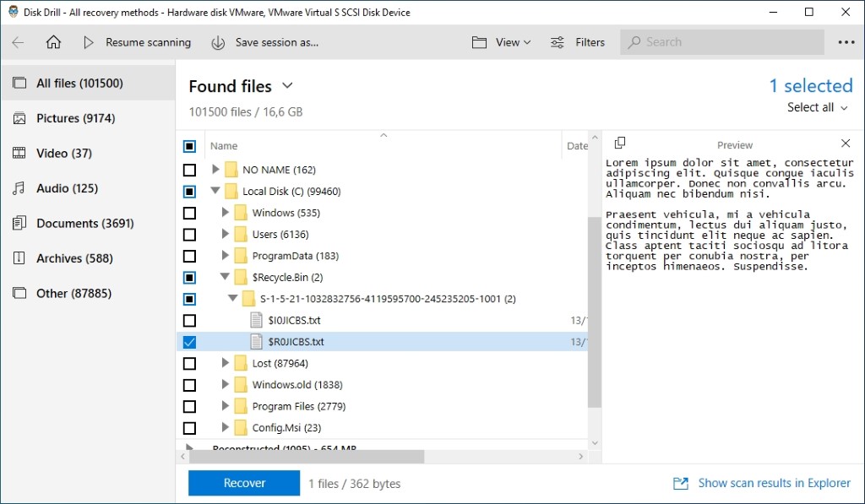
Task: Toggle the $Recycle.Bin checkbox
Action: pos(189,278)
